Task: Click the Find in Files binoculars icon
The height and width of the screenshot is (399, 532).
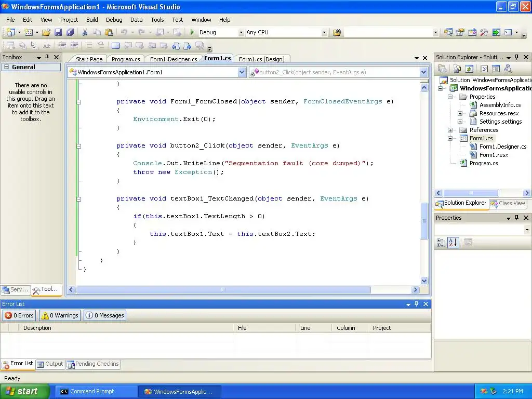Action: pos(337,32)
